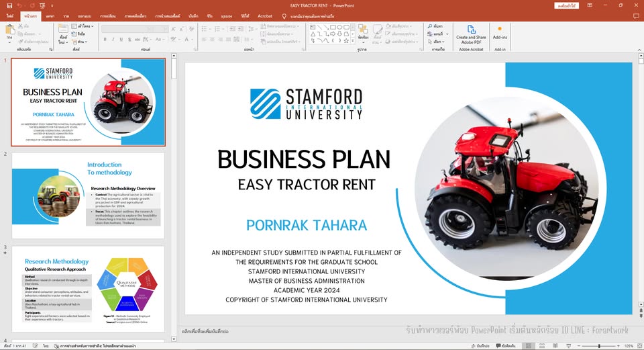Click the Increase Indent icon
This screenshot has height=350, width=644.
(241, 29)
